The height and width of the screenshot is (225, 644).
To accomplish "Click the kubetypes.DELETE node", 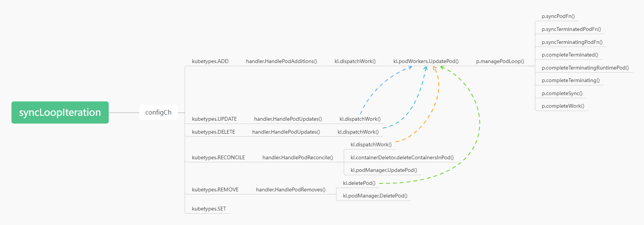I will [213, 132].
